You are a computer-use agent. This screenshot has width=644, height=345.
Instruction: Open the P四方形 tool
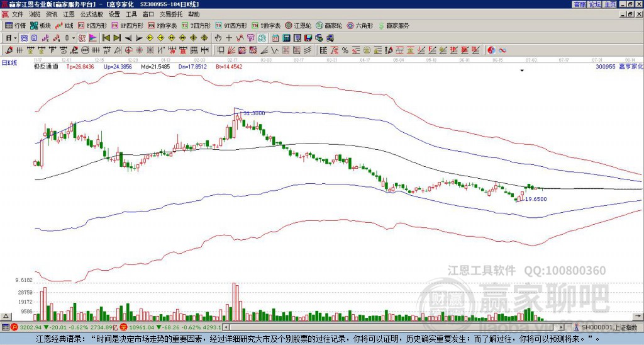pyautogui.click(x=92, y=25)
